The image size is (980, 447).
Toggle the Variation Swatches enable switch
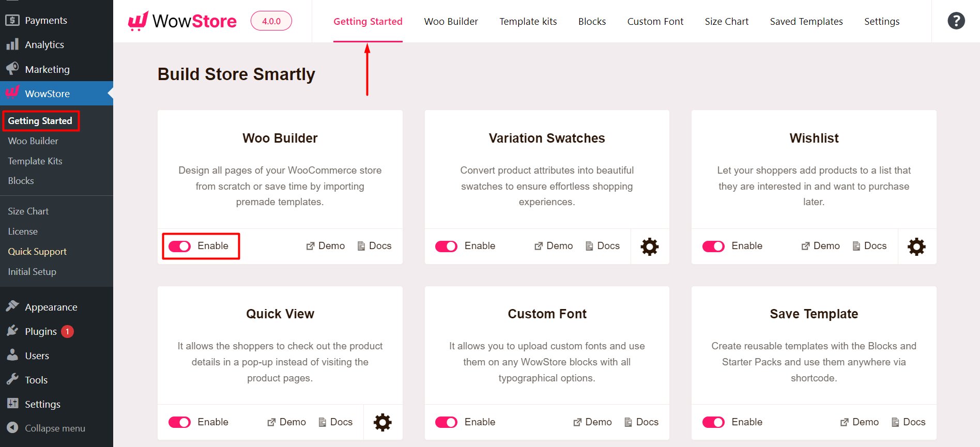coord(446,246)
